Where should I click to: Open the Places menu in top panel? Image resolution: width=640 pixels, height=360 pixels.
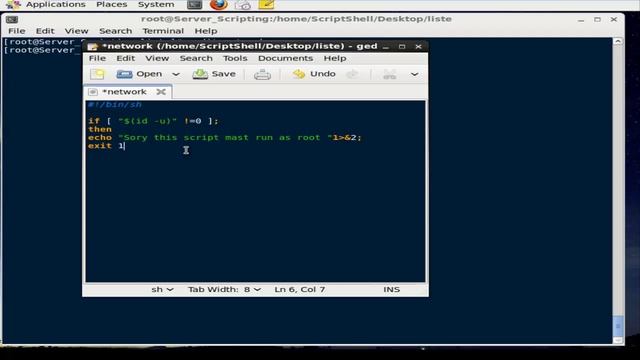tap(112, 4)
